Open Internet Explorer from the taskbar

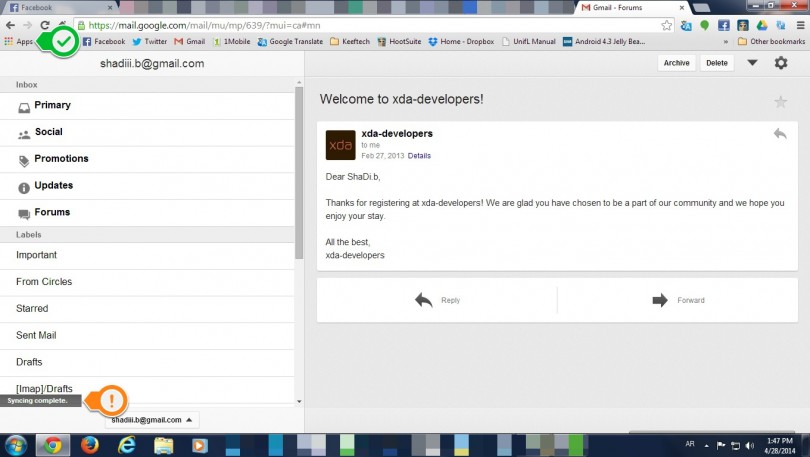(126, 445)
